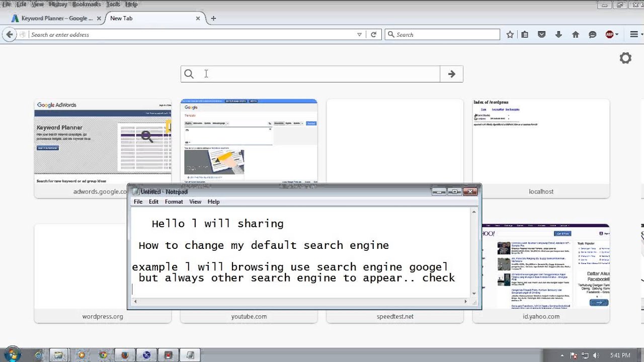The image size is (644, 362).
Task: Click the browser back arrow button
Action: (x=9, y=35)
